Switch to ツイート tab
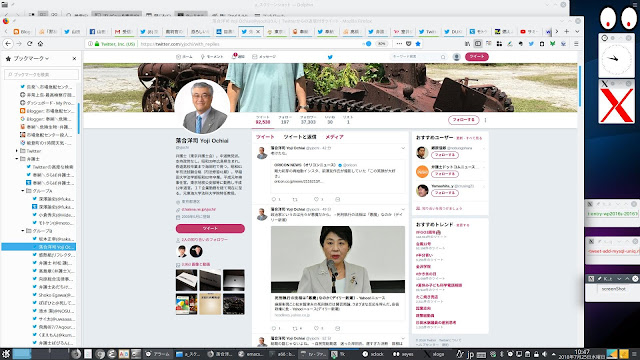This screenshot has width=640, height=360. [x=265, y=137]
